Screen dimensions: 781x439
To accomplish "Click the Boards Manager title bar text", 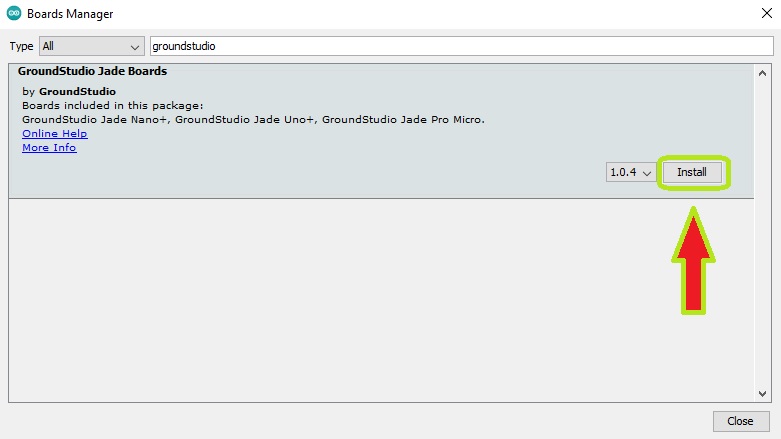I will [70, 14].
